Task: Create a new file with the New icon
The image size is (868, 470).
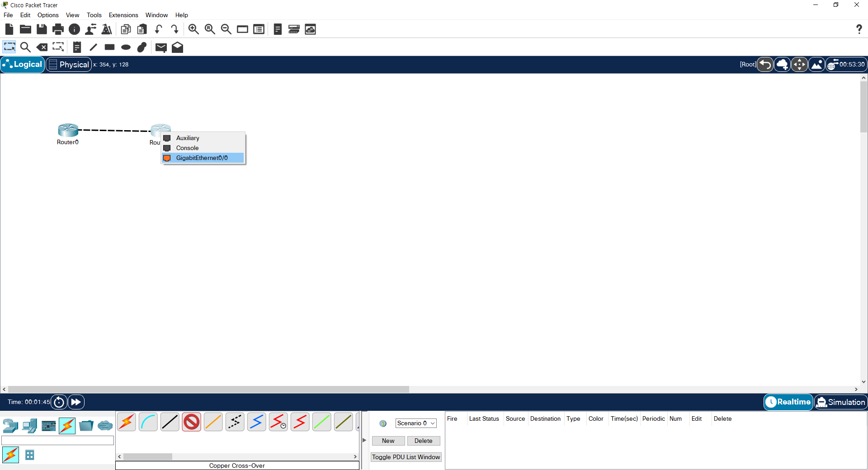Action: [x=9, y=29]
